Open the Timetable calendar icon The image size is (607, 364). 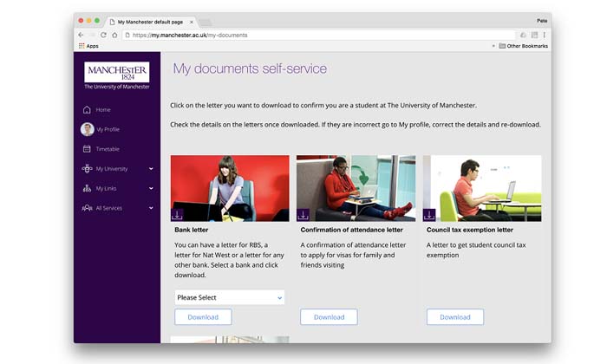[x=87, y=149]
